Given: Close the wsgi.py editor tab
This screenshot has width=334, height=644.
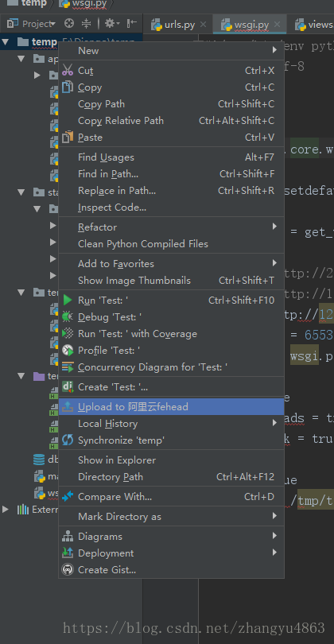Looking at the screenshot, I should coord(278,25).
